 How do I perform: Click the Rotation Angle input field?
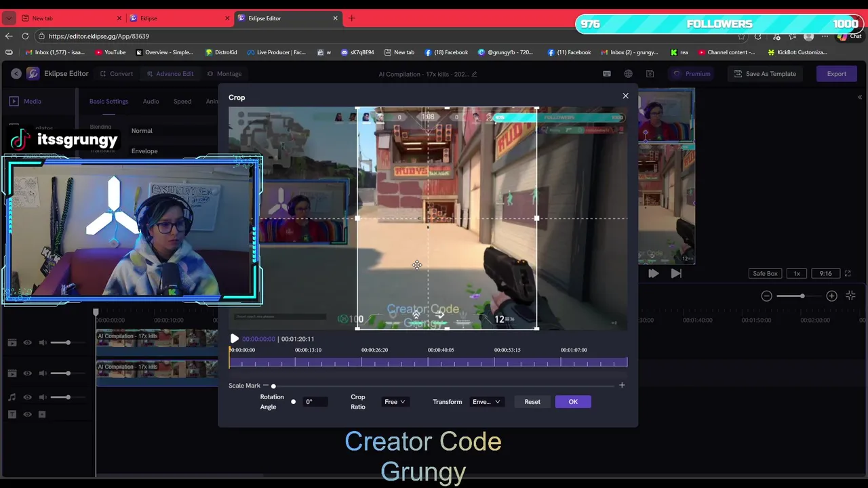(315, 402)
